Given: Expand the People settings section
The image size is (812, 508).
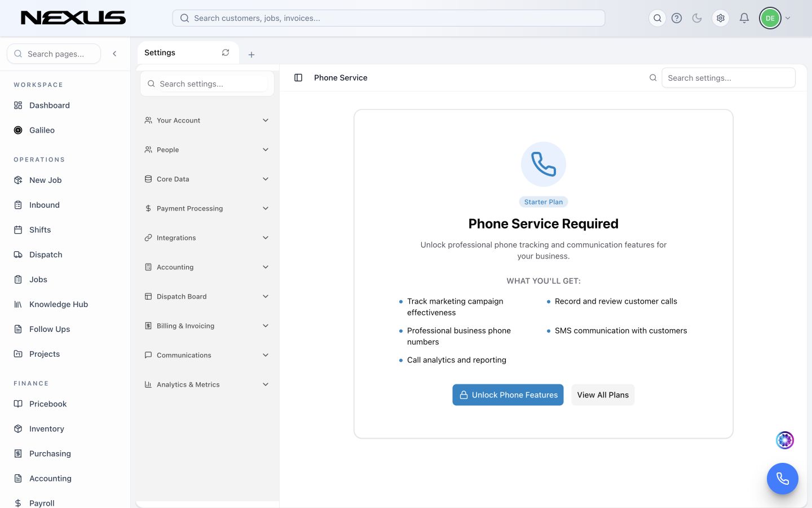Looking at the screenshot, I should [207, 150].
